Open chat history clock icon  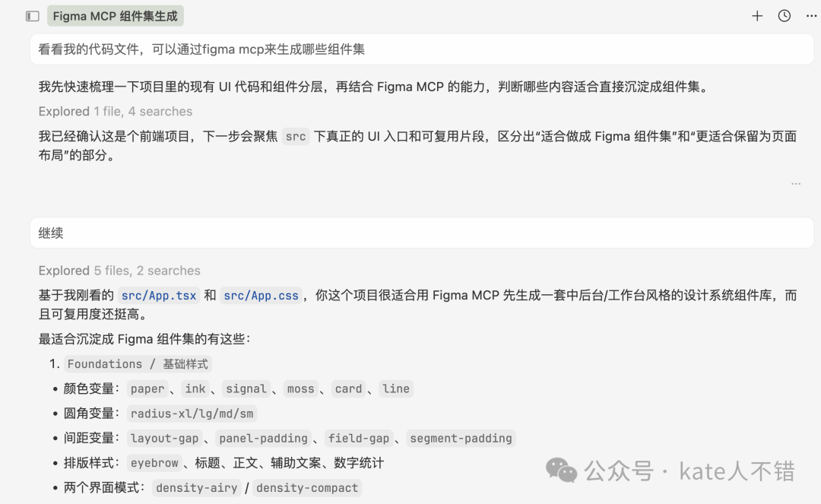[x=785, y=16]
